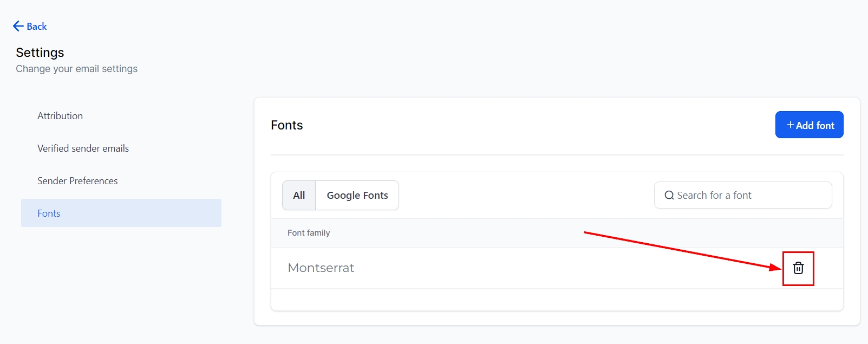This screenshot has height=344, width=868.
Task: Click the Settings page heading
Action: [x=40, y=53]
